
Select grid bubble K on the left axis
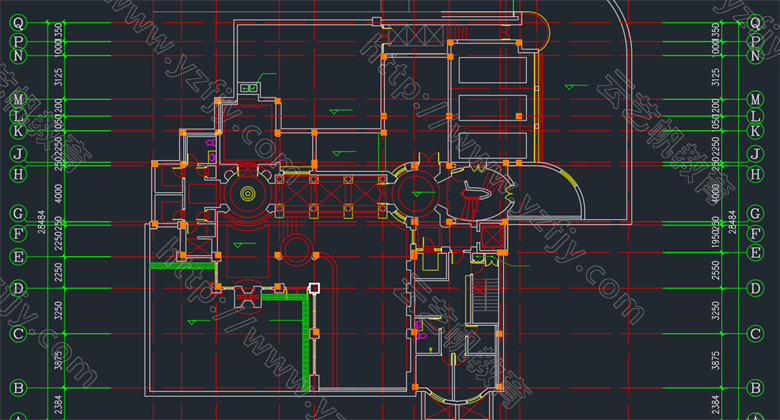[18, 131]
